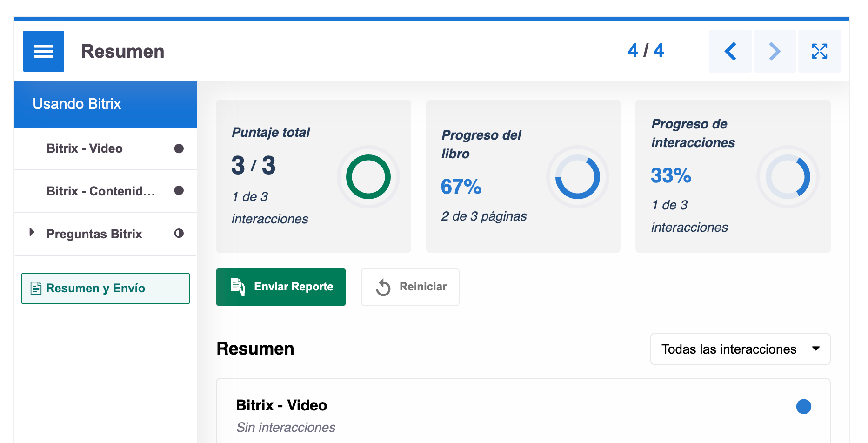
Task: Click the Resumen section heading above the list
Action: point(255,349)
